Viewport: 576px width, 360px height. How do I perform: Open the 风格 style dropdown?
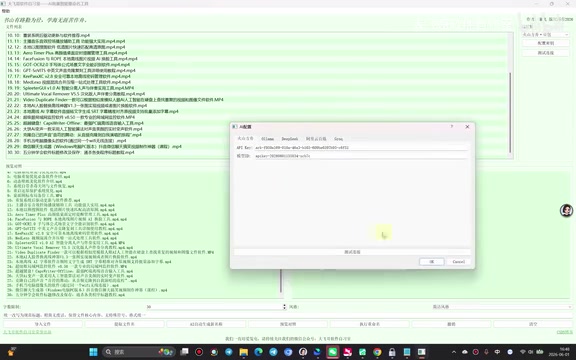click(x=502, y=306)
